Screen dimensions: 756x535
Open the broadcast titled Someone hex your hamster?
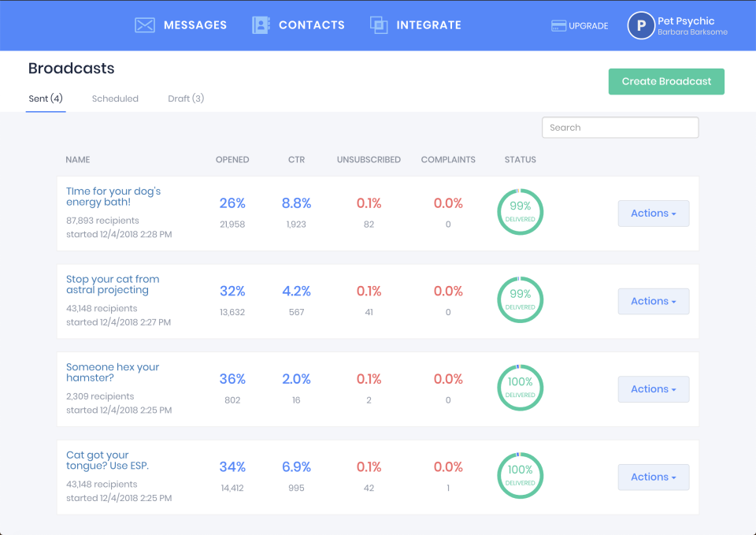(x=113, y=373)
